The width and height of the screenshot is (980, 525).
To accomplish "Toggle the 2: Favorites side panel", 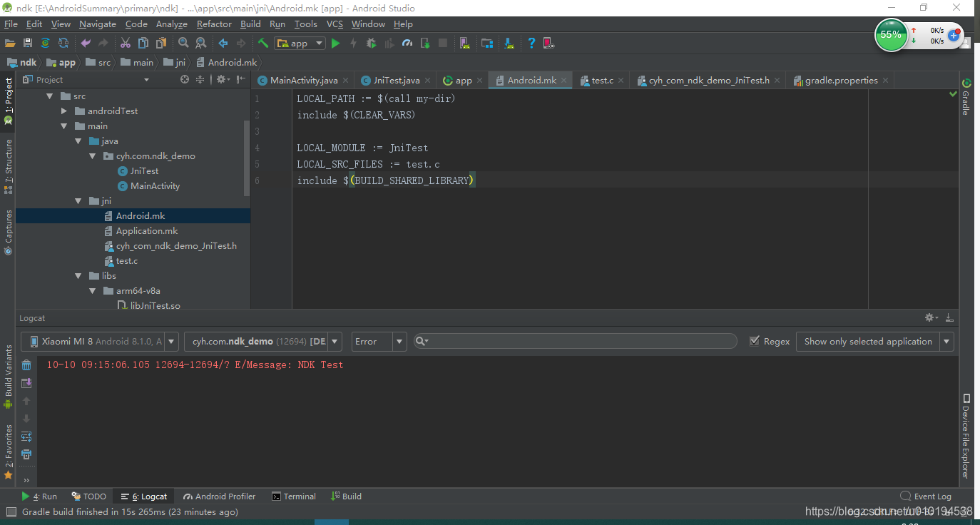I will (x=9, y=452).
